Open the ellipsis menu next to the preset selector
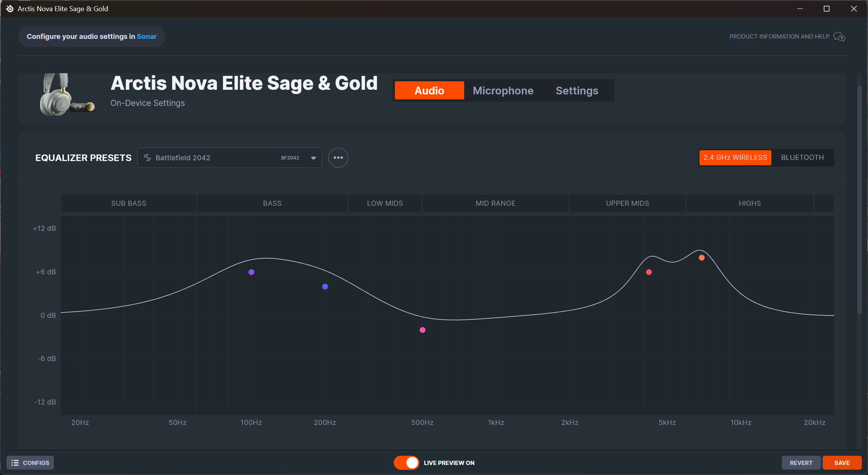Screen dimensions: 868x475 338,158
